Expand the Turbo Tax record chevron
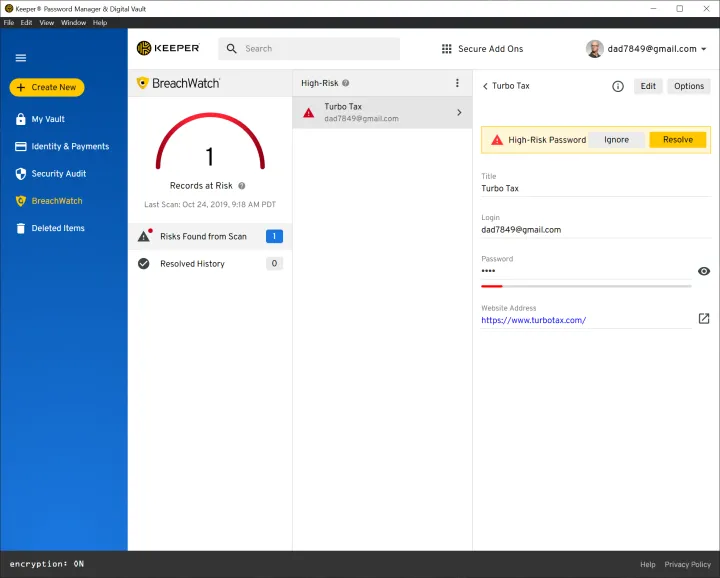Viewport: 720px width, 578px height. coord(459,112)
